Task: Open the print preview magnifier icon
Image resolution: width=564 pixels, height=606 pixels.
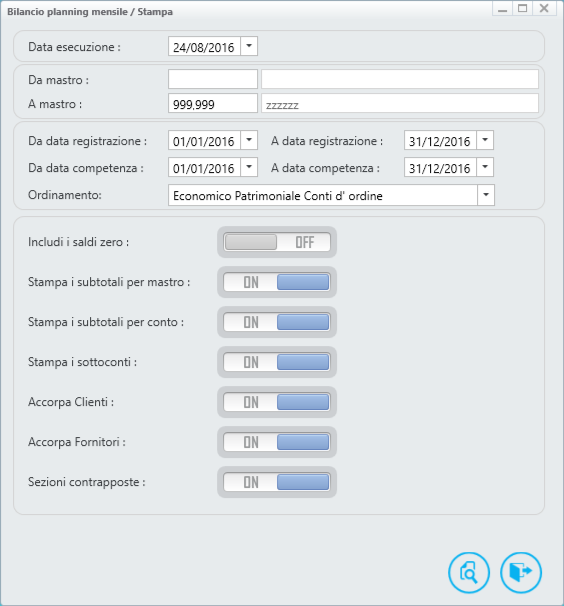Action: click(469, 572)
